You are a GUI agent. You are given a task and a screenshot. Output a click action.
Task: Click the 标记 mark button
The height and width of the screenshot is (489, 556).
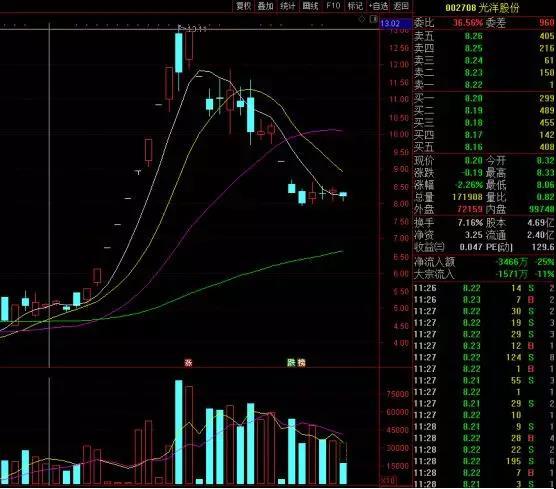355,6
